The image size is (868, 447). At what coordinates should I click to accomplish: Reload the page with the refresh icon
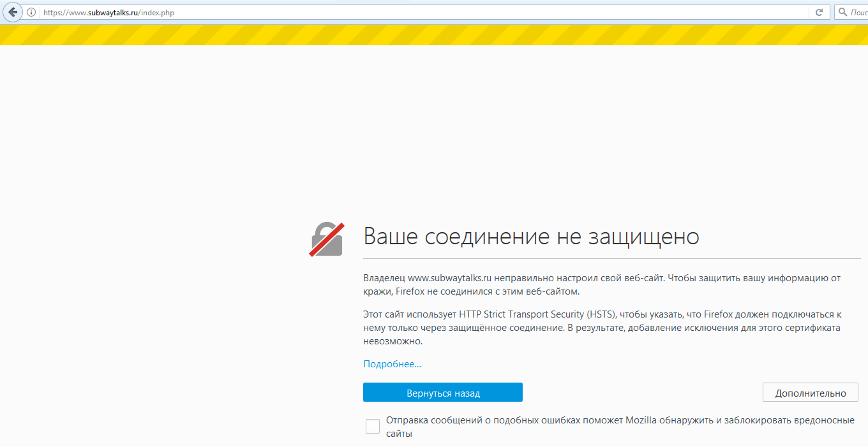(x=819, y=12)
